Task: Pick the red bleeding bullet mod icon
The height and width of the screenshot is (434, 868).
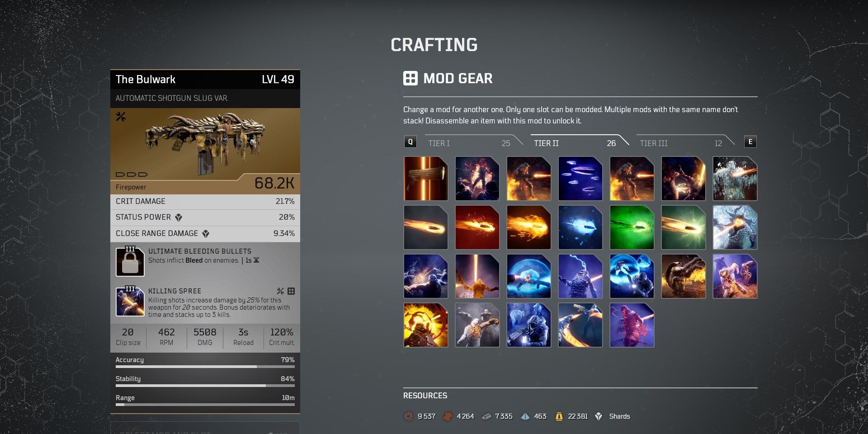Action: 477,227
